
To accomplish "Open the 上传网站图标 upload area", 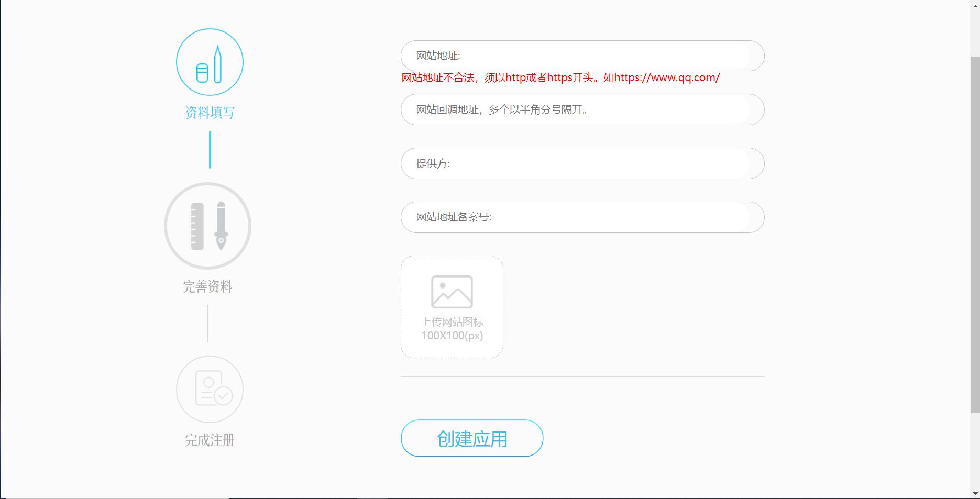I will point(451,306).
